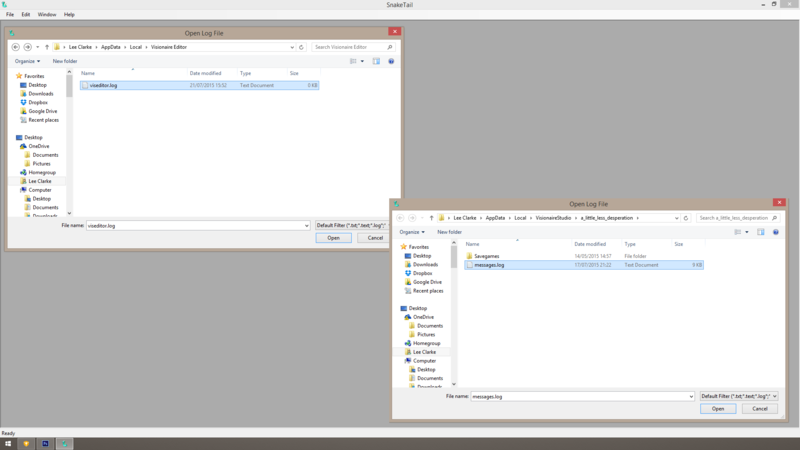Click VisionaireStudio in the breadcrumb path
This screenshot has width=800, height=450.
coord(552,218)
